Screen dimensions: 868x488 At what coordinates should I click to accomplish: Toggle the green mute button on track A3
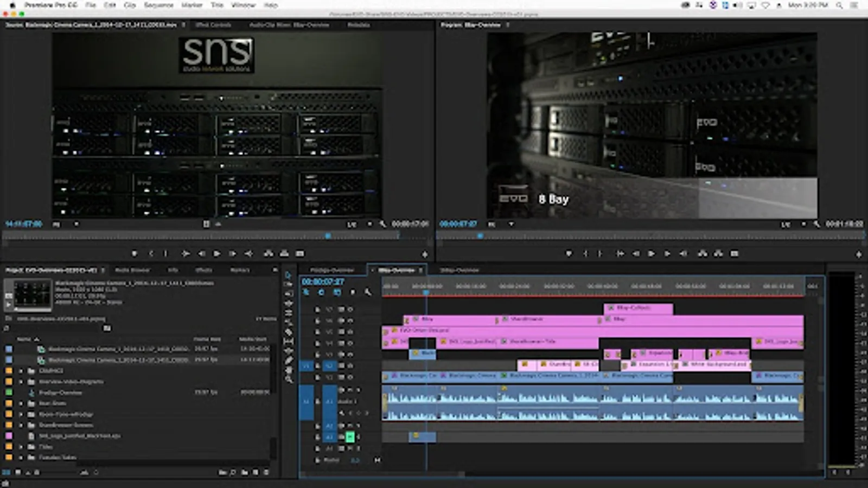tap(350, 436)
